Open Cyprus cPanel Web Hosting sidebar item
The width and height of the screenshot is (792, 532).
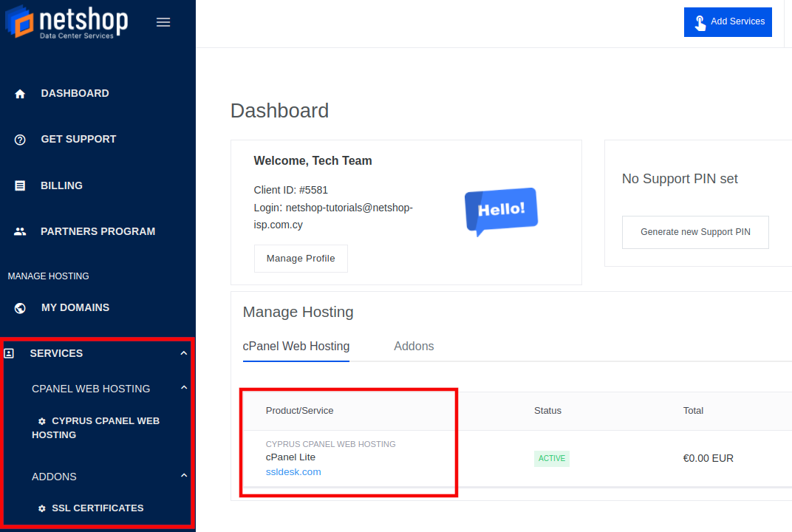click(95, 428)
